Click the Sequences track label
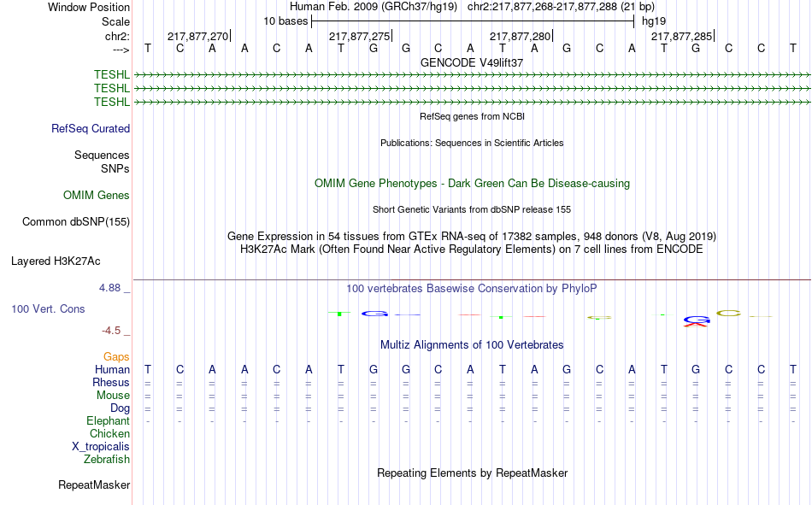 tap(102, 155)
